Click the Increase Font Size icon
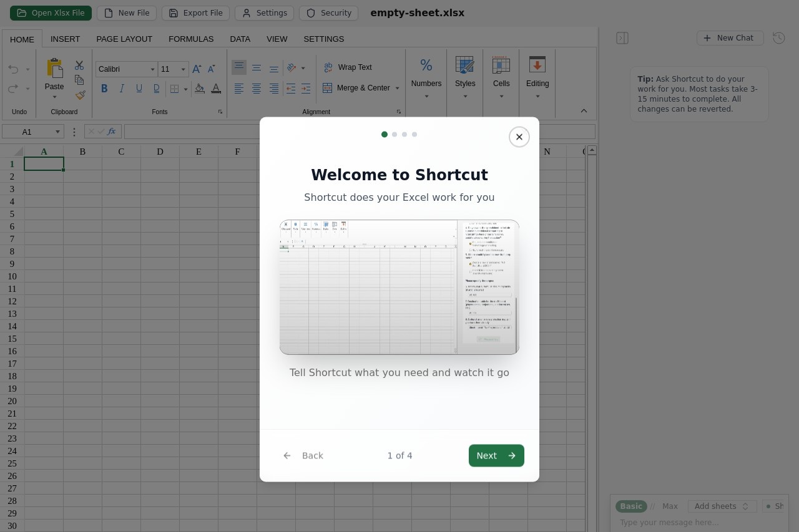The image size is (799, 532). 197,69
